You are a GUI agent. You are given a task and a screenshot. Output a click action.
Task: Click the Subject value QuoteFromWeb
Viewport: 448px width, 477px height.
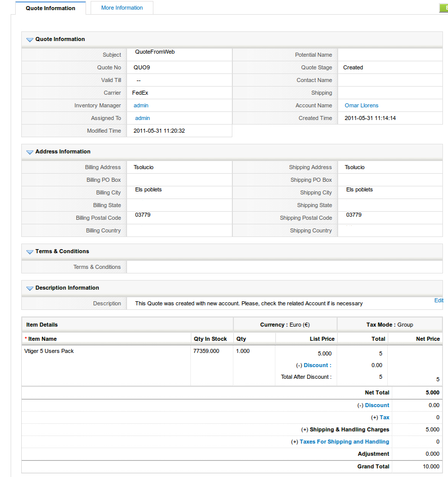(155, 52)
